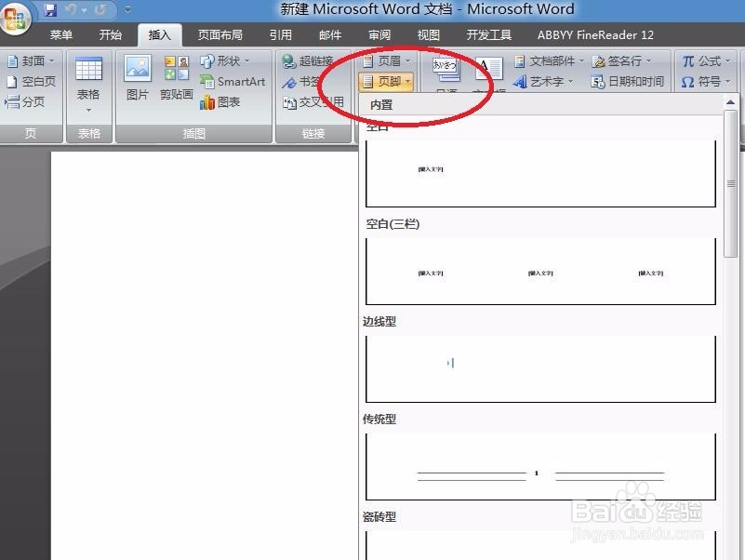
Task: Open the 签名行 signature line menu
Action: tap(622, 60)
